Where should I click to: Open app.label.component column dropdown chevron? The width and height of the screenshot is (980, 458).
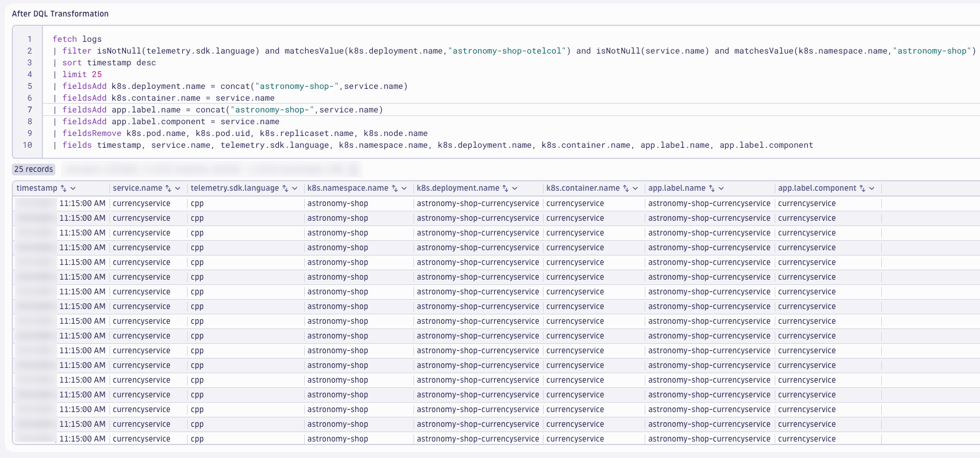coord(872,188)
